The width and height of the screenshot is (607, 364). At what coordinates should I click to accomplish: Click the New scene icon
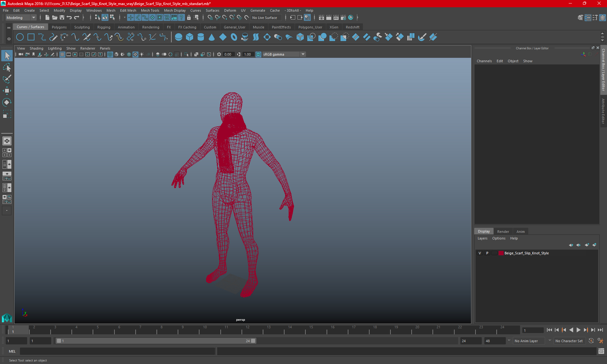[x=47, y=18]
